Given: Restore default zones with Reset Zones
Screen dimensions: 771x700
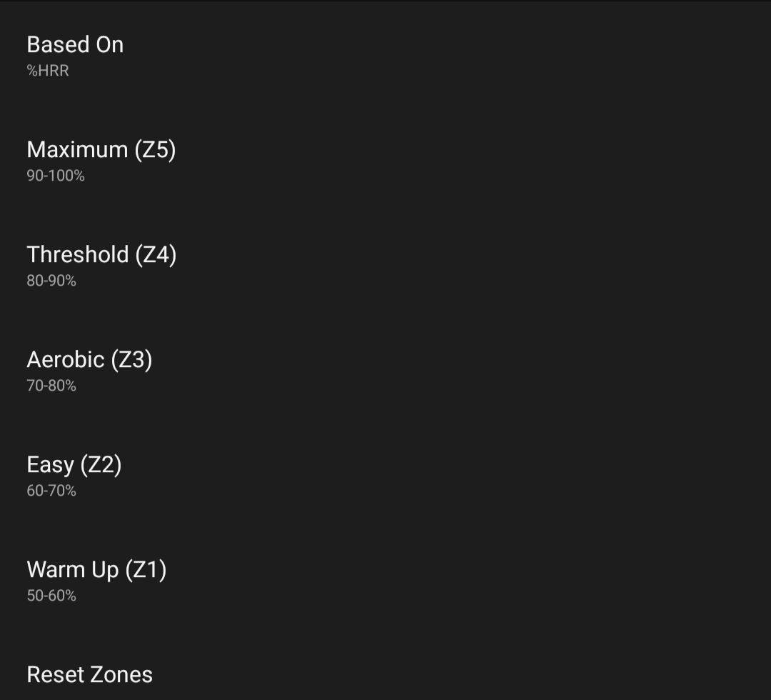Looking at the screenshot, I should (x=385, y=674).
